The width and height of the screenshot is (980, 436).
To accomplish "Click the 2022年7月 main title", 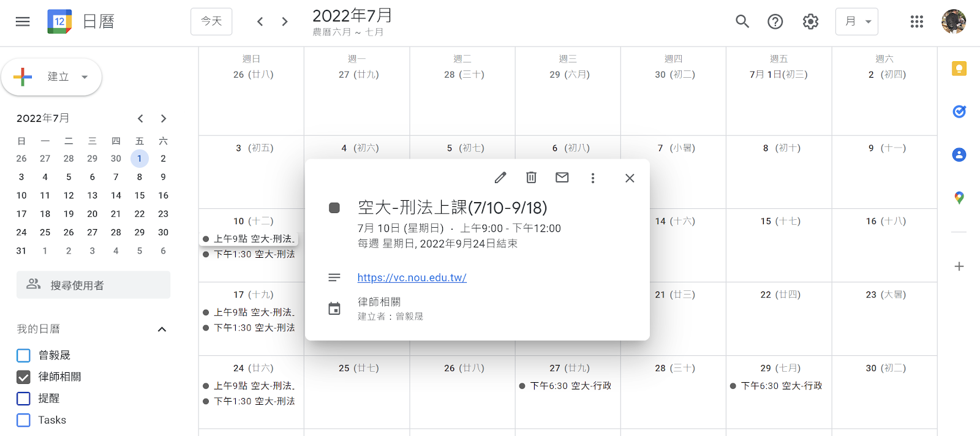I will pyautogui.click(x=352, y=15).
